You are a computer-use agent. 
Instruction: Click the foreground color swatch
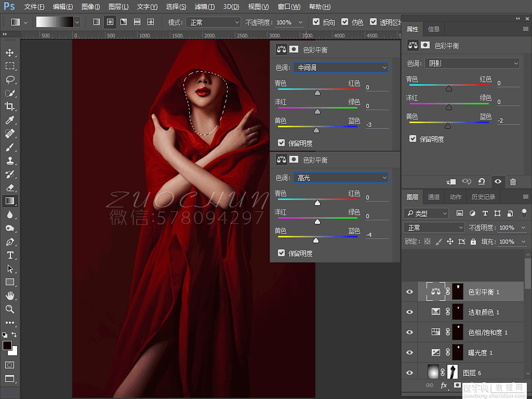coord(7,345)
